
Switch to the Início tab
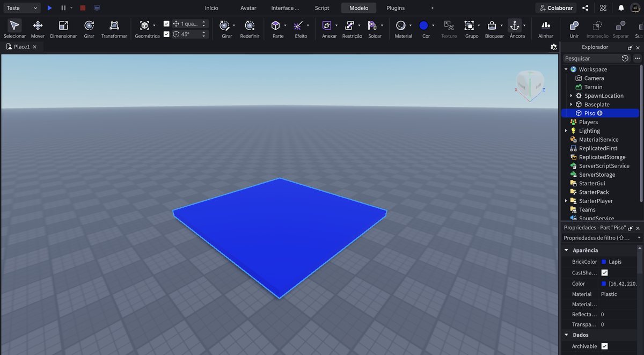tap(211, 8)
